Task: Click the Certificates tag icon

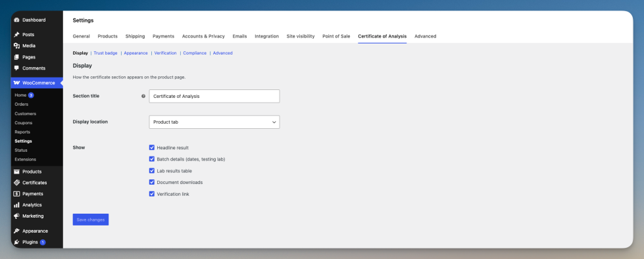Action: coord(17,183)
